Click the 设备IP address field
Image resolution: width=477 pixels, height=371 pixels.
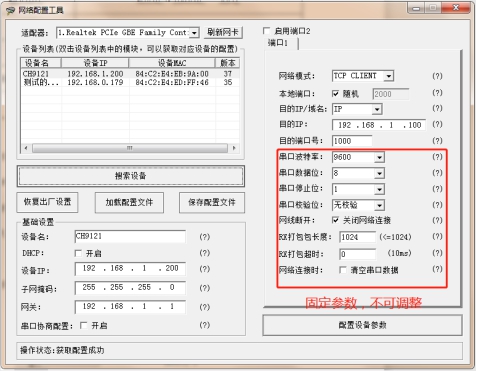[130, 269]
